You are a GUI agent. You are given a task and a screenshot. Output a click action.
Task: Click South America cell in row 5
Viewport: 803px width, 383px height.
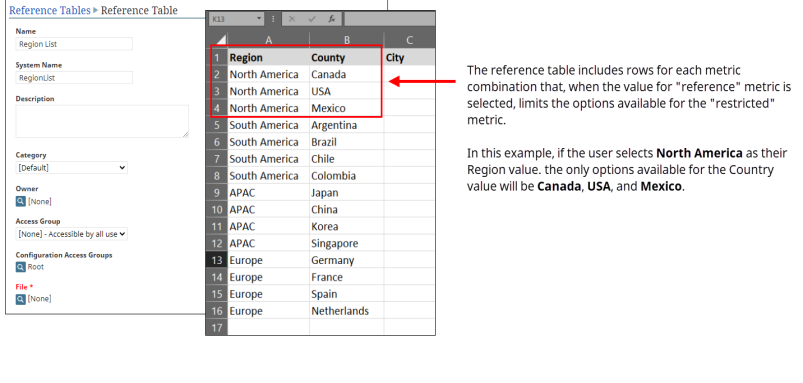click(268, 125)
